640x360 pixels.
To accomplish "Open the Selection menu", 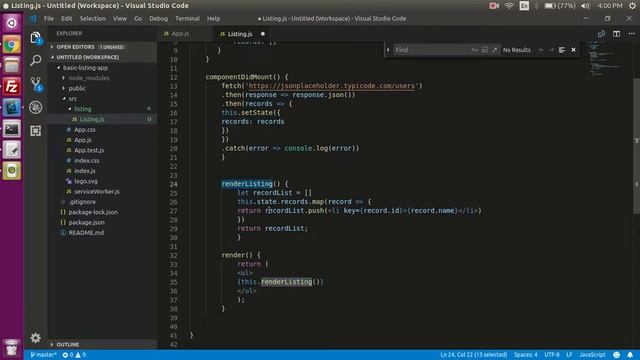I will [x=92, y=18].
